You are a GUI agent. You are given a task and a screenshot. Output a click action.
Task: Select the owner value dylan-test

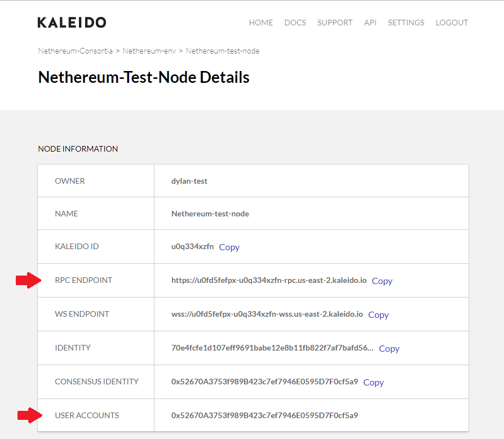[x=189, y=181]
